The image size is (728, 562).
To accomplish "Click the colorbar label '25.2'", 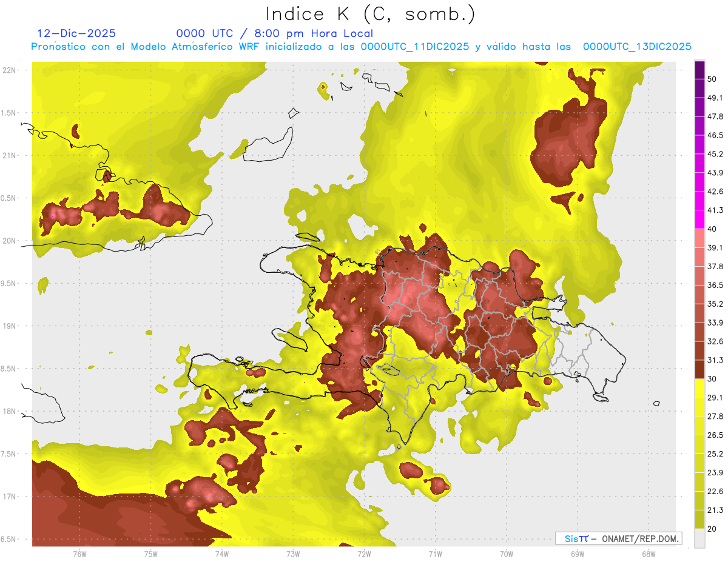I will tap(715, 454).
